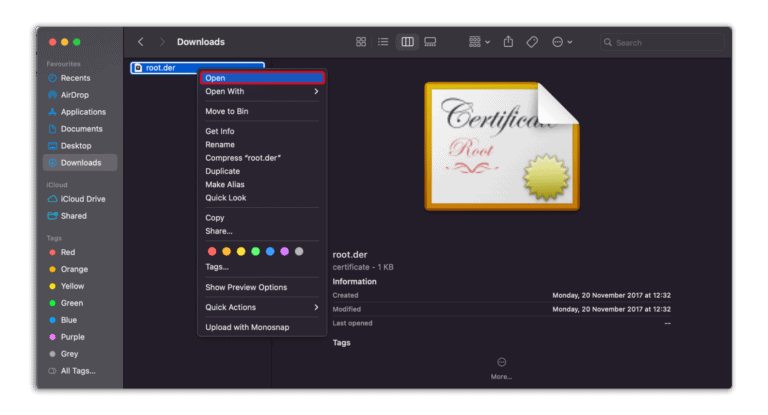768x415 pixels.
Task: Open the action ellipsis dropdown menu
Action: (x=562, y=42)
